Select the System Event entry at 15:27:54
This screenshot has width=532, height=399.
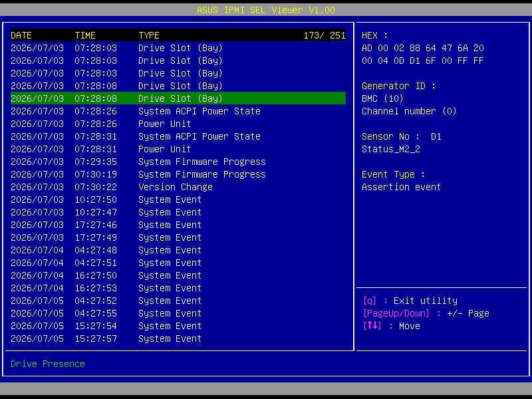(178, 326)
